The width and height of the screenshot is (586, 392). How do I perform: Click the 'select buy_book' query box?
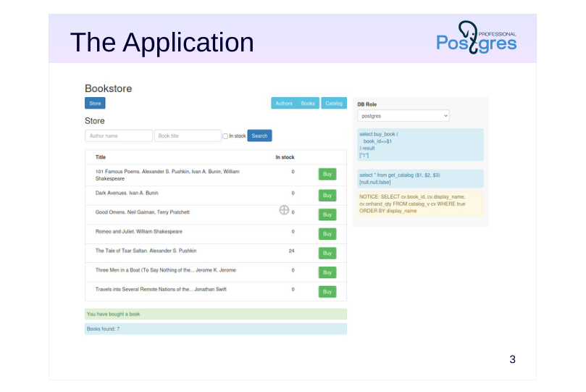point(420,145)
